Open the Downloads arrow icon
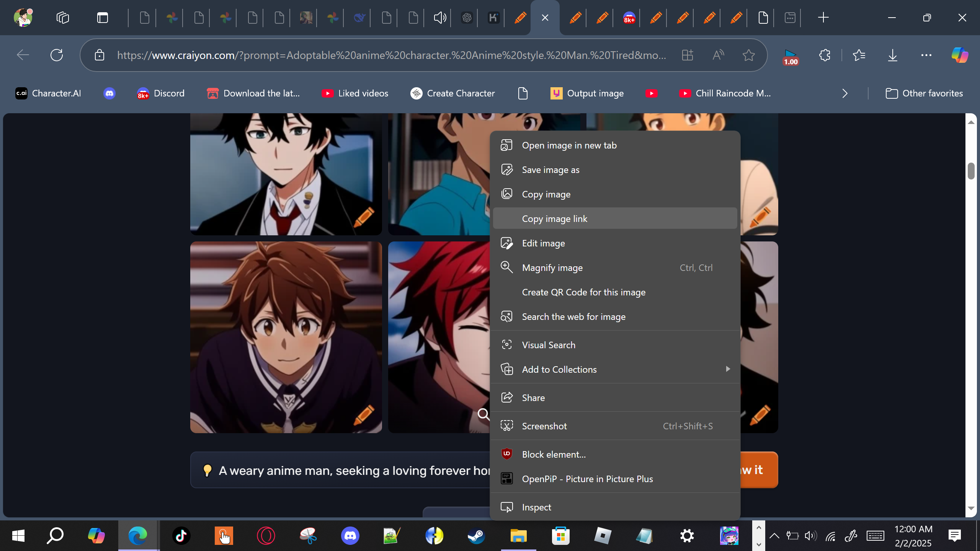Image resolution: width=980 pixels, height=551 pixels. pos(892,55)
